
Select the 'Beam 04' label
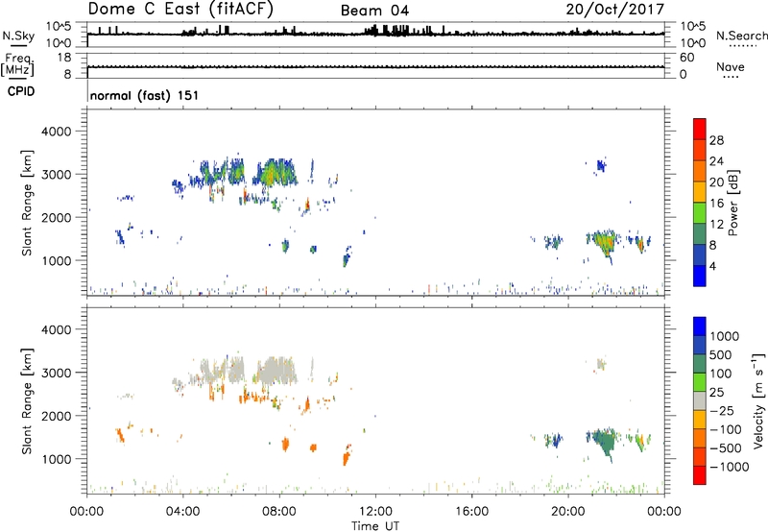[x=374, y=11]
